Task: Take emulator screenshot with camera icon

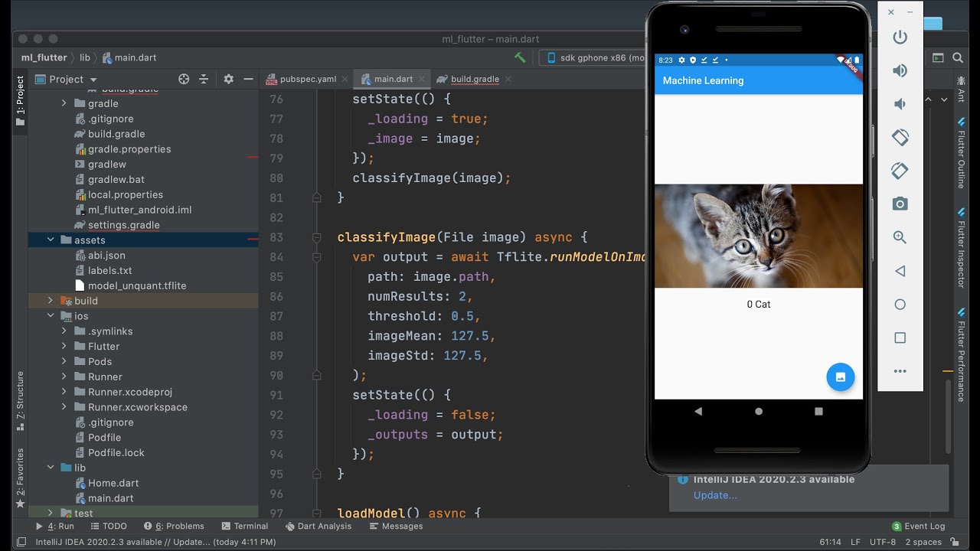Action: tap(900, 204)
